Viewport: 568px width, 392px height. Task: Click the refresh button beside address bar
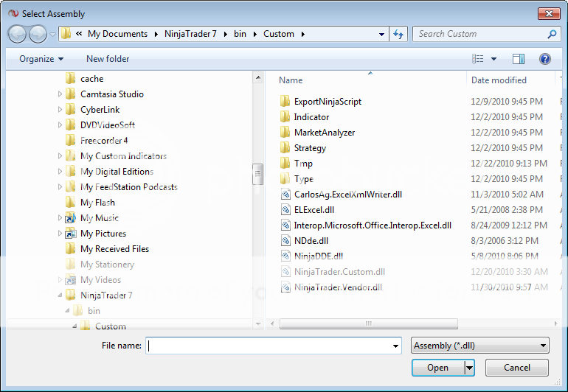pyautogui.click(x=399, y=34)
